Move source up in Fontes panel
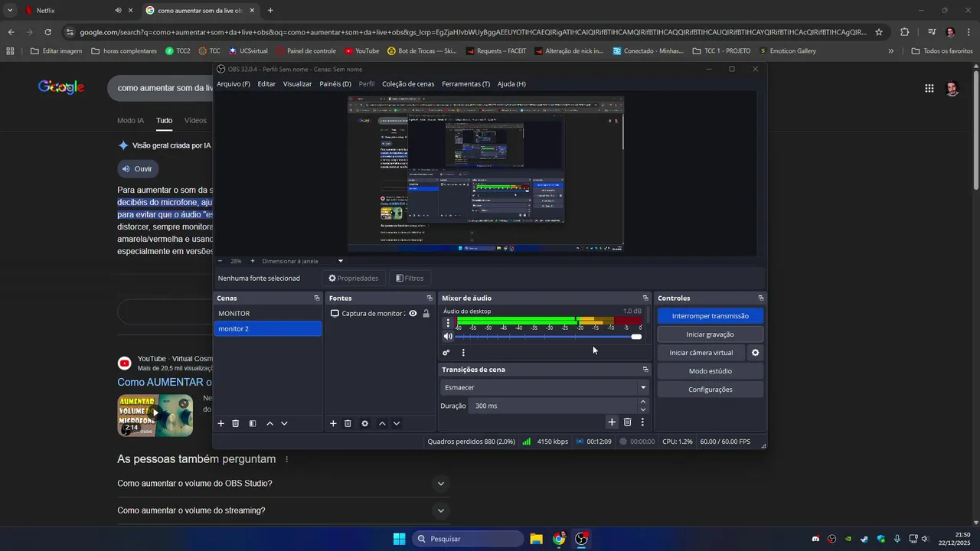The width and height of the screenshot is (980, 551). [382, 423]
